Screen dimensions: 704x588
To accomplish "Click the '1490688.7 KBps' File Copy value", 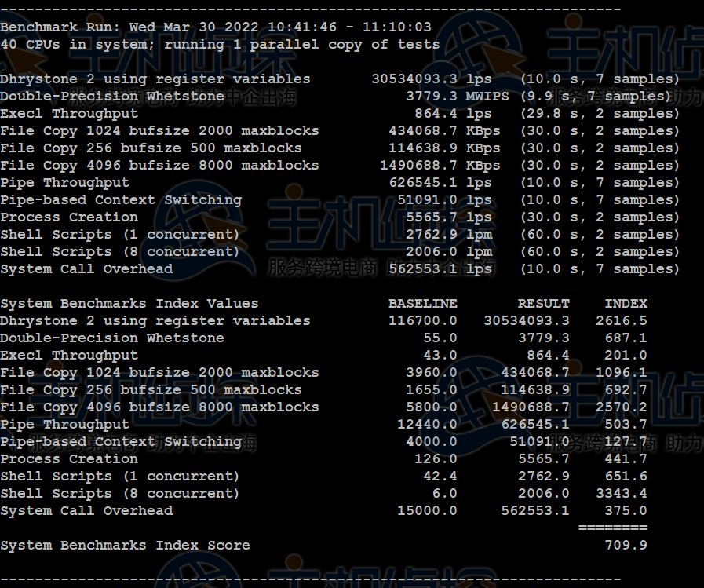I will pos(440,166).
